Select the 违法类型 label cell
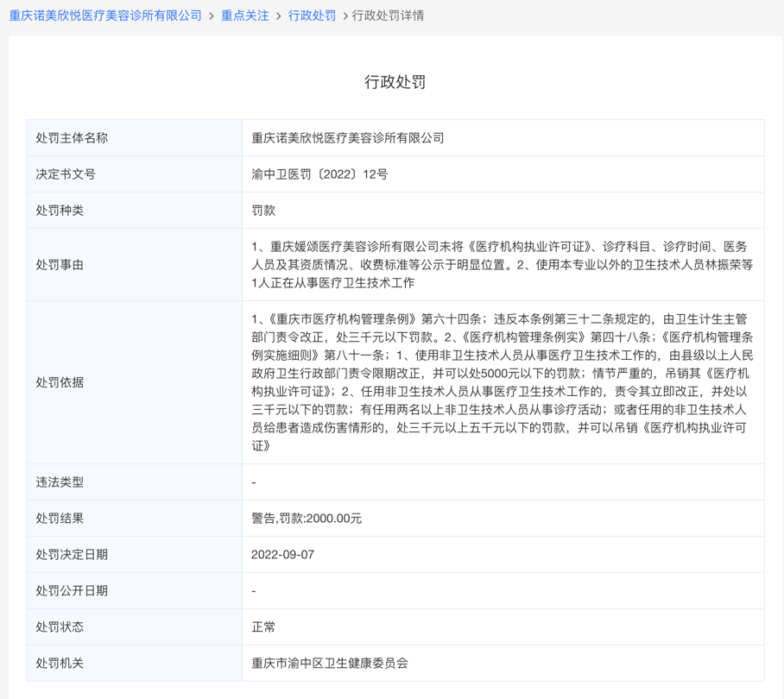Screen dimensions: 784x699 click(135, 482)
